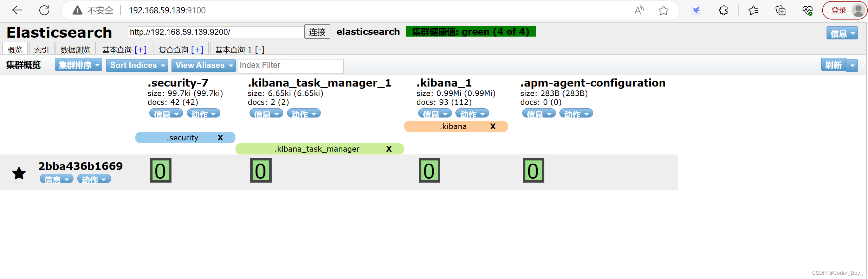Screen dimensions: 868x279
Task: Click shard 0 box of .security-7
Action: point(161,170)
